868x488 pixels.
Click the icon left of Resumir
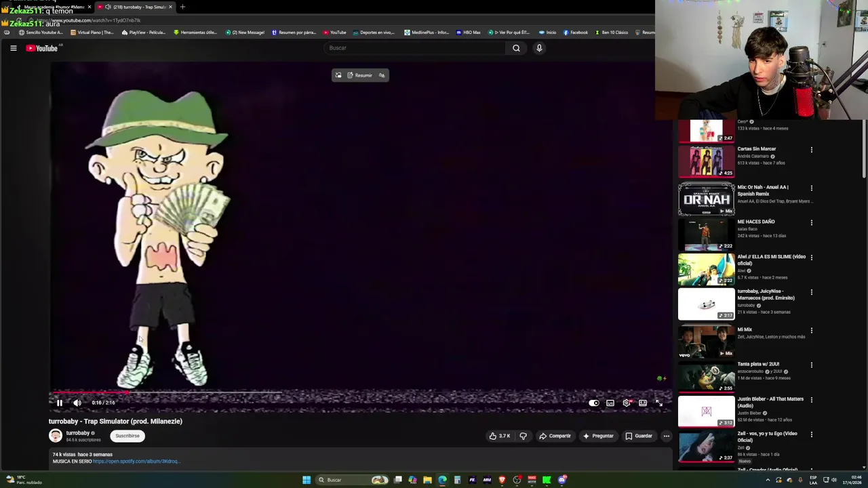pos(338,75)
